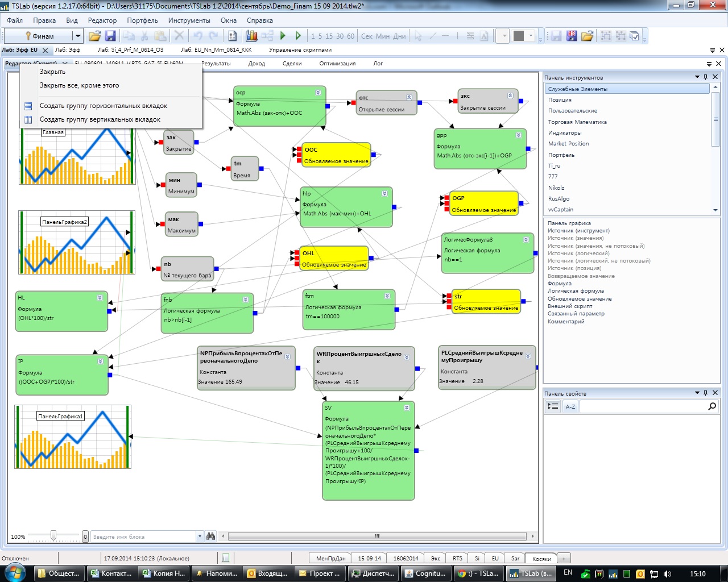Click the green play run button
The height and width of the screenshot is (582, 728).
pyautogui.click(x=283, y=36)
